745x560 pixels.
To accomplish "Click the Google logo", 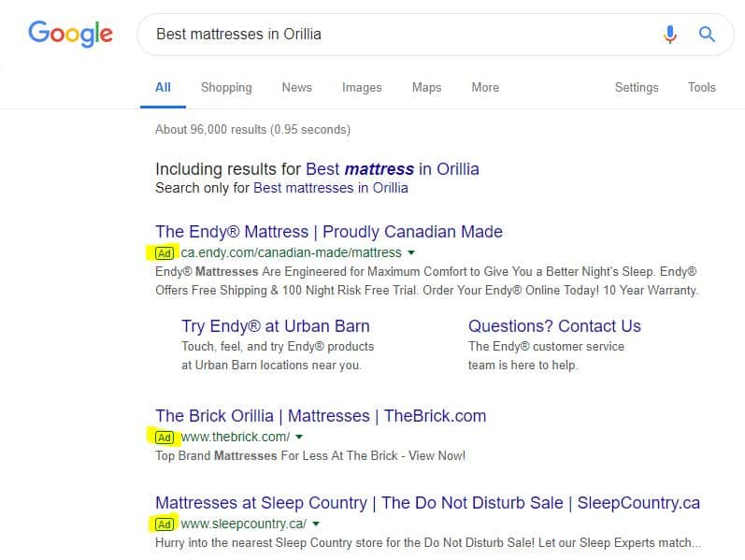I will (70, 34).
